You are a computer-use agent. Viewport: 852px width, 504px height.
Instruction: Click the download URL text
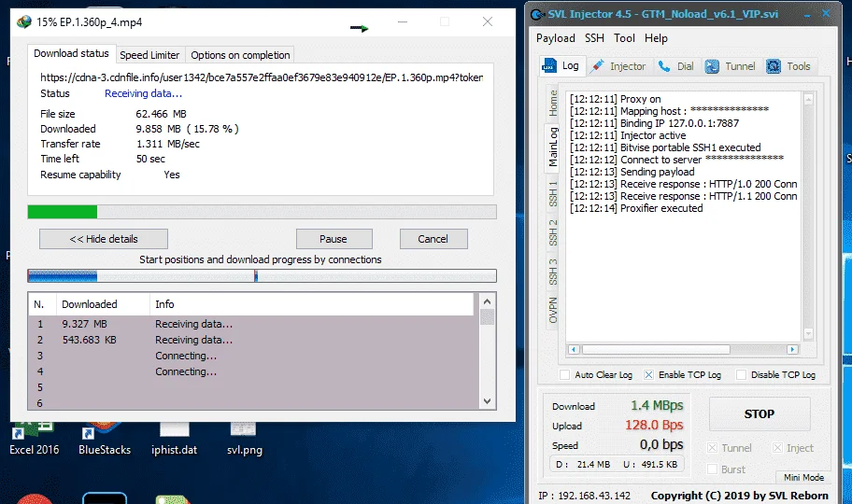[262, 77]
